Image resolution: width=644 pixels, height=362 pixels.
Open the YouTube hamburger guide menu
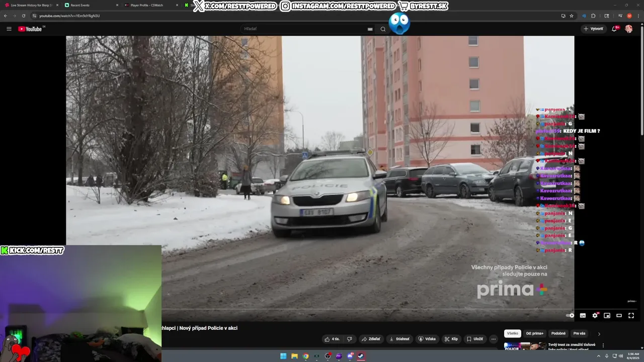(9, 29)
